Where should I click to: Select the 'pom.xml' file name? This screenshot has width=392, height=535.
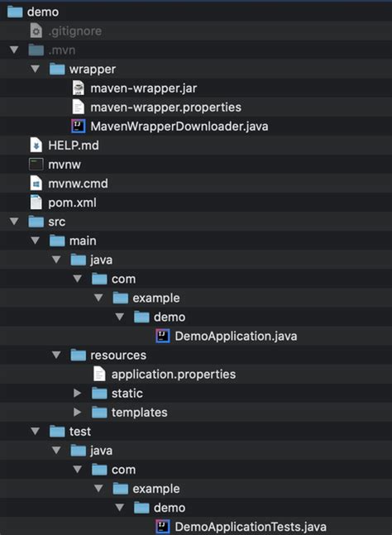tap(72, 203)
